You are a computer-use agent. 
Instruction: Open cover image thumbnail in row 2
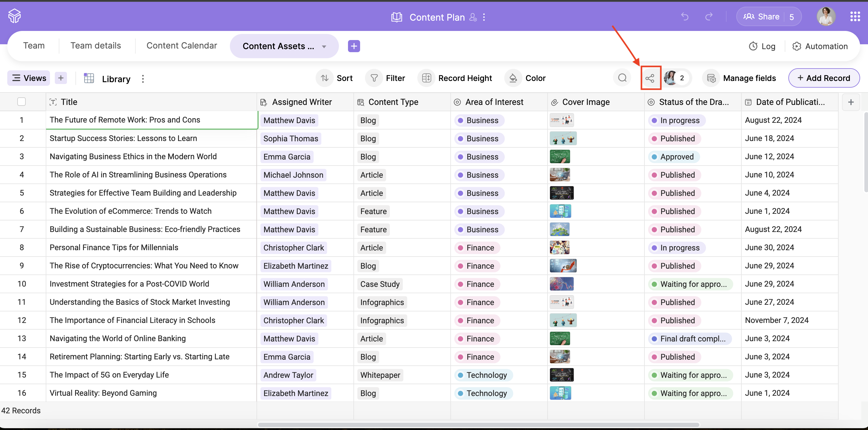[x=563, y=139]
